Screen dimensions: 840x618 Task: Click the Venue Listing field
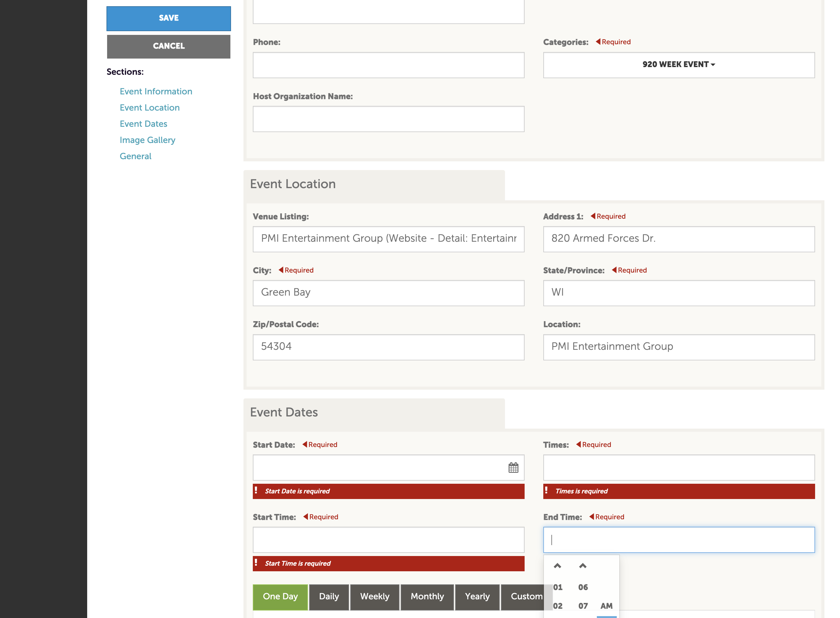[x=389, y=239]
